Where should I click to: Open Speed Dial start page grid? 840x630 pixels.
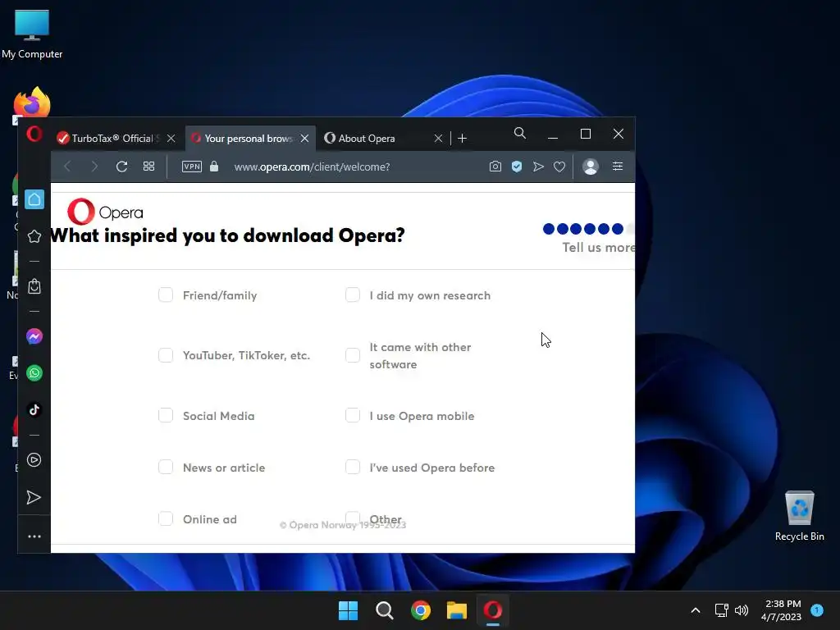pyautogui.click(x=149, y=167)
